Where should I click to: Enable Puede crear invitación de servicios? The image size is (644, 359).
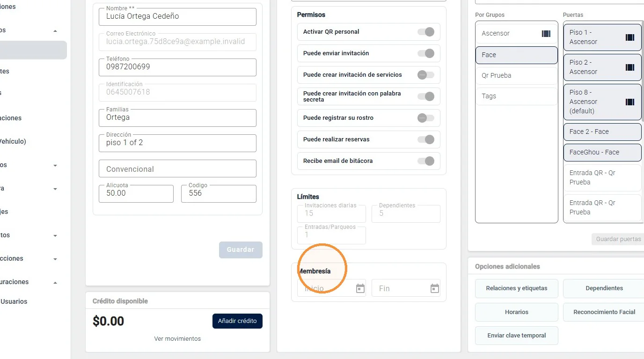426,75
